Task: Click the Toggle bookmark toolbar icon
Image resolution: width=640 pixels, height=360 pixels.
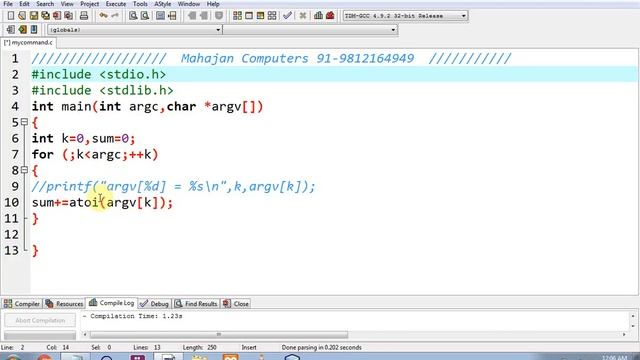Action: click(x=219, y=16)
